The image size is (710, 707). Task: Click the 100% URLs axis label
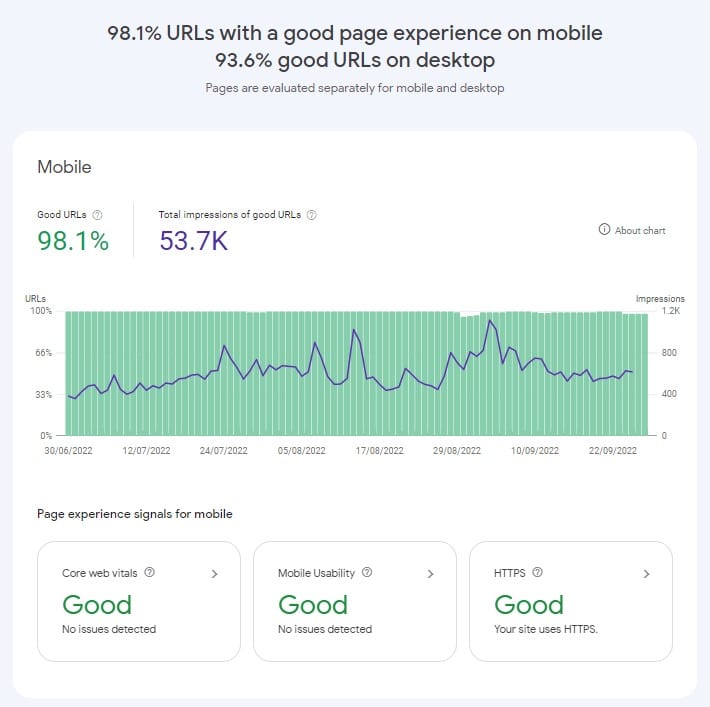coord(41,311)
